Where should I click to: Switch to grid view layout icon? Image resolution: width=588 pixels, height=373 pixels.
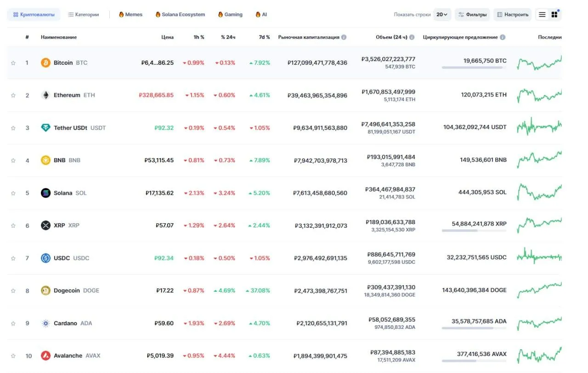[554, 15]
